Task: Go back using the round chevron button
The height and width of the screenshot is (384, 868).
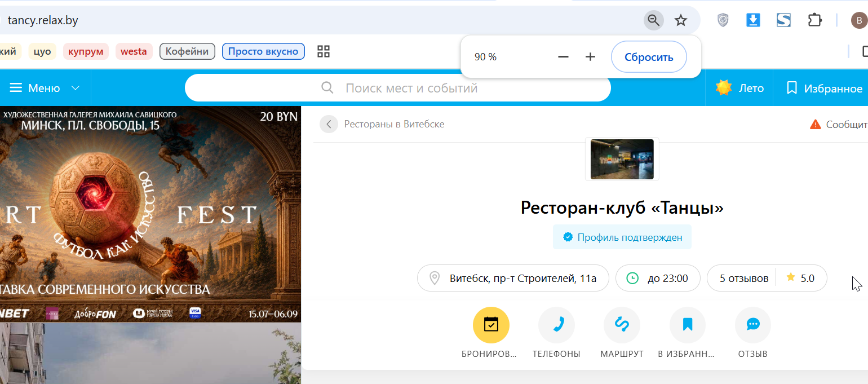Action: 329,124
